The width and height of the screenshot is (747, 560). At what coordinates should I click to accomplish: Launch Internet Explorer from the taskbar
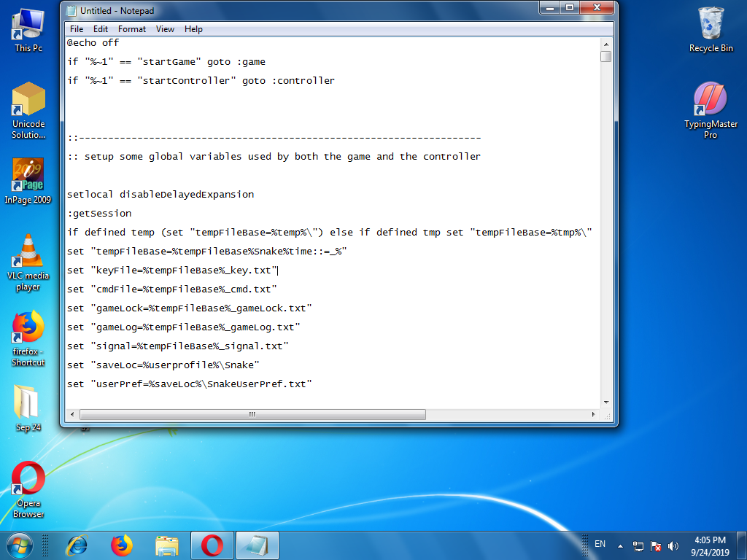pos(77,545)
